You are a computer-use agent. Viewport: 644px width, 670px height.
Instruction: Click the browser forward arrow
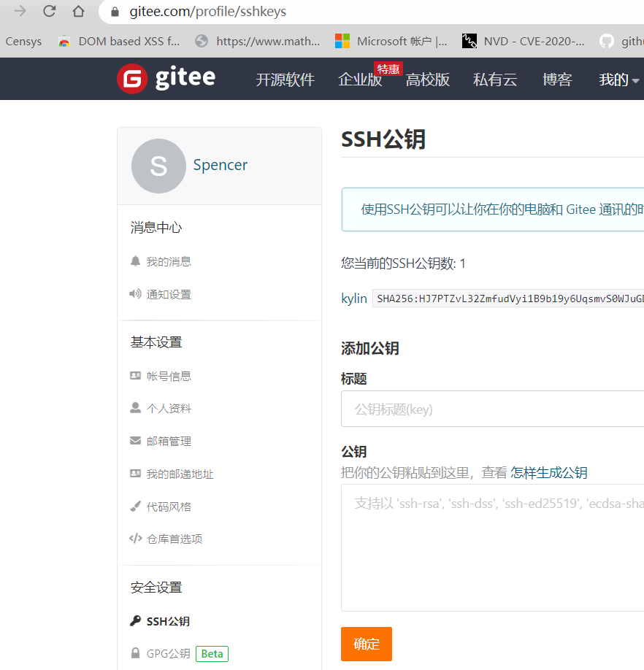(x=20, y=11)
